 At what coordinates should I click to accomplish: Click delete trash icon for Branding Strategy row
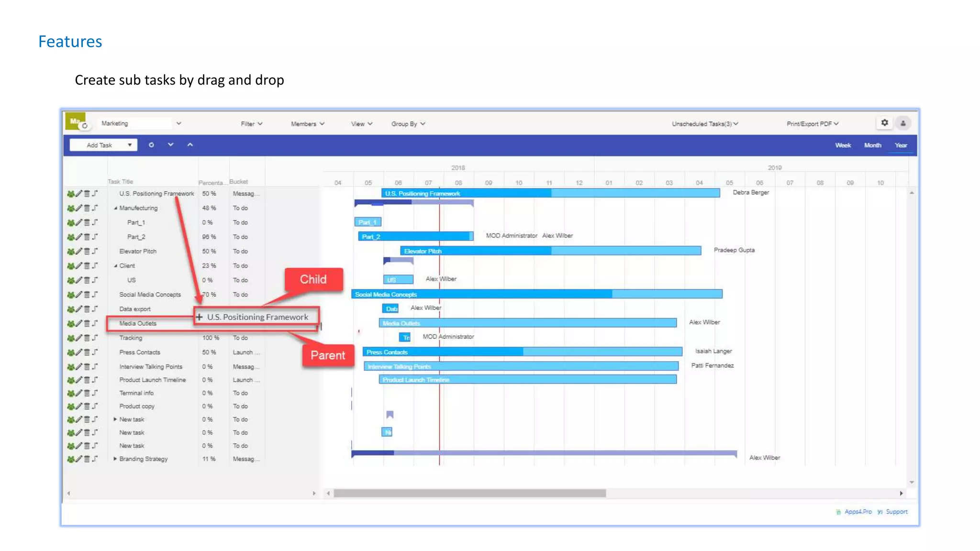click(87, 459)
